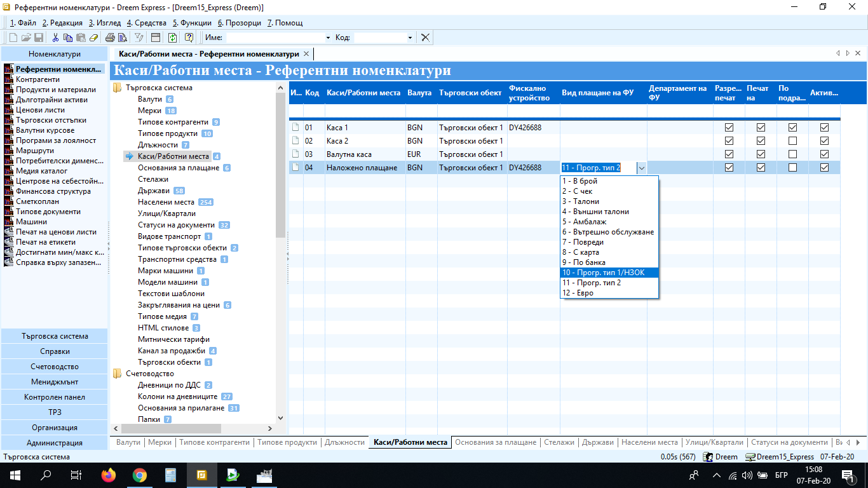Click the Filter funnel toolbar icon
The image size is (868, 488).
[139, 37]
